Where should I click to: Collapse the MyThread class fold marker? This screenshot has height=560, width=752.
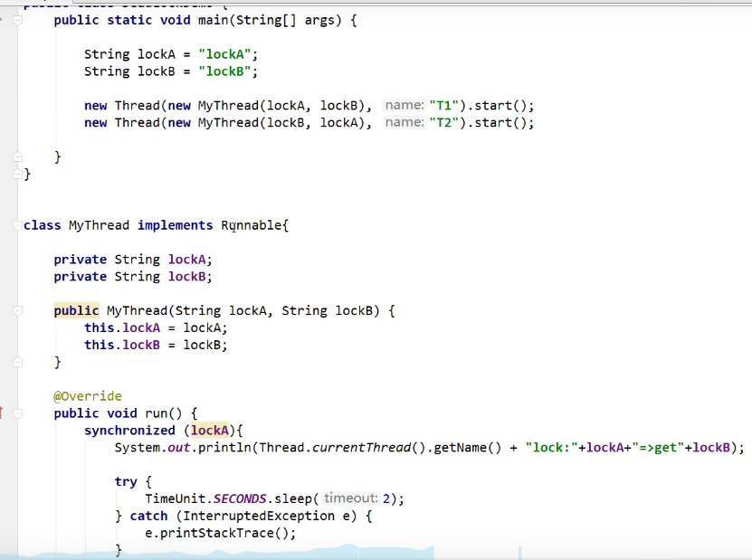point(17,225)
